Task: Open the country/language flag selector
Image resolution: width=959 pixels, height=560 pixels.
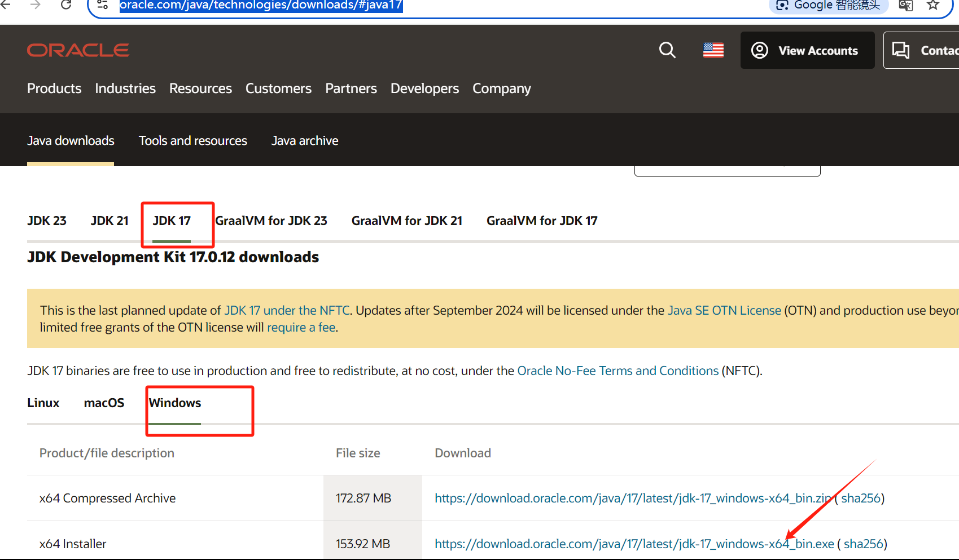Action: (713, 50)
